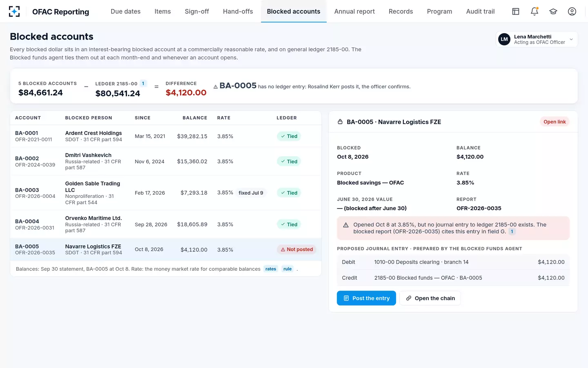Image resolution: width=588 pixels, height=368 pixels.
Task: Select account BA-0004 in the table
Action: (27, 222)
